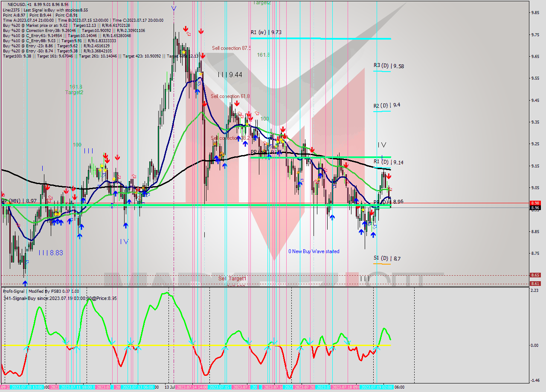Click the black 8.96 current price tag

tap(535, 208)
